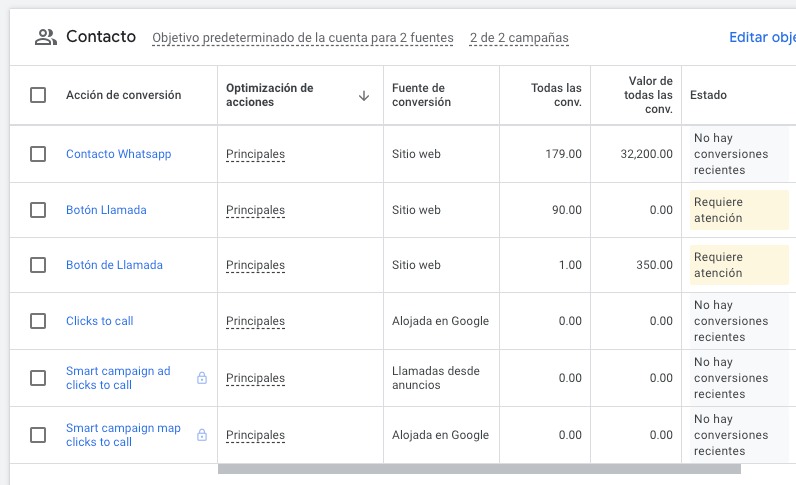Click the Editar objetivo link
796x485 pixels.
761,38
